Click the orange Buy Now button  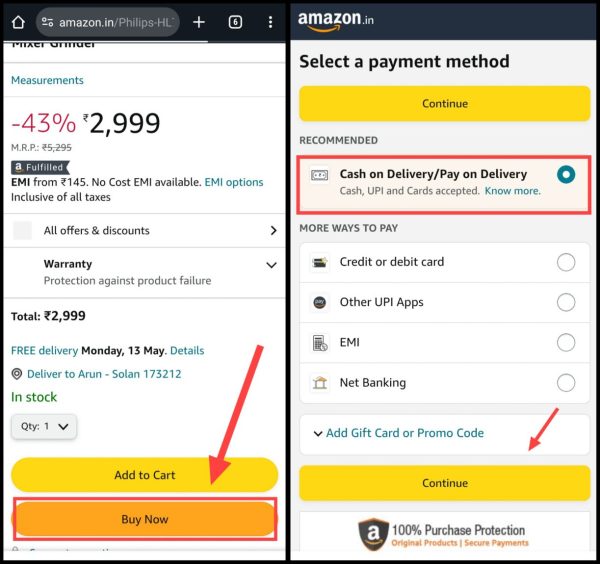[145, 519]
